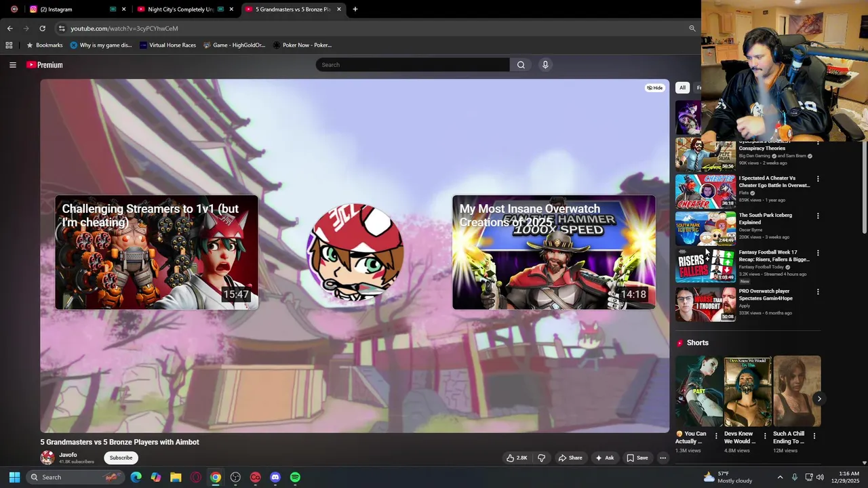The height and width of the screenshot is (488, 868).
Task: Click Share button below video
Action: [570, 458]
